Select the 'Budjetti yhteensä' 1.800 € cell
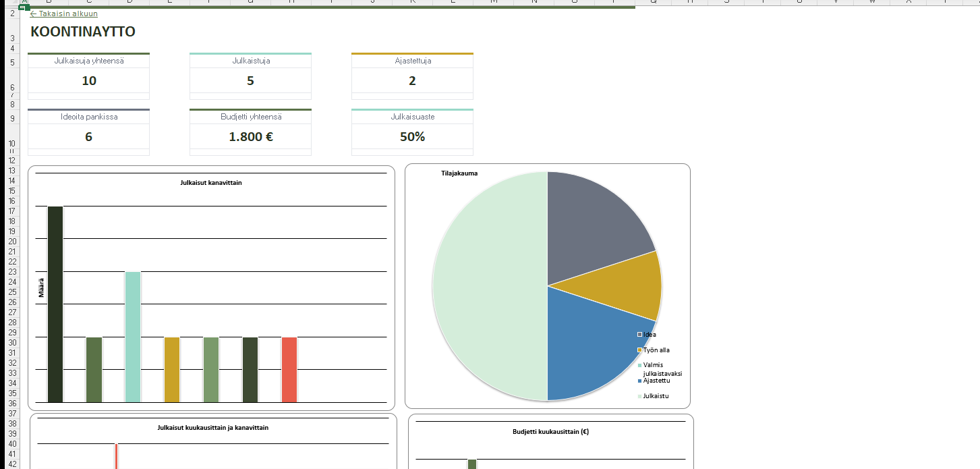This screenshot has width=980, height=469. click(250, 137)
